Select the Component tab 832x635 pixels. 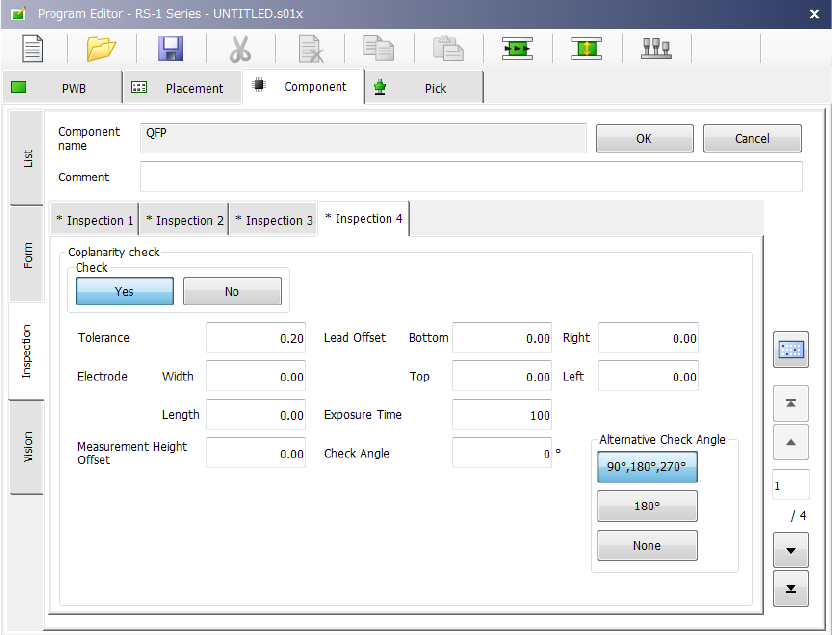click(x=304, y=86)
